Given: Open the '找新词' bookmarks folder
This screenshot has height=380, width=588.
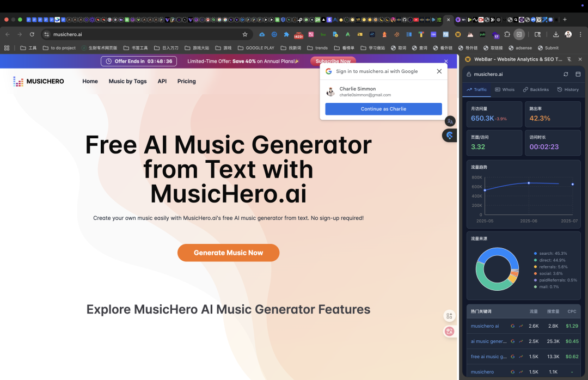Looking at the screenshot, I should pyautogui.click(x=291, y=48).
